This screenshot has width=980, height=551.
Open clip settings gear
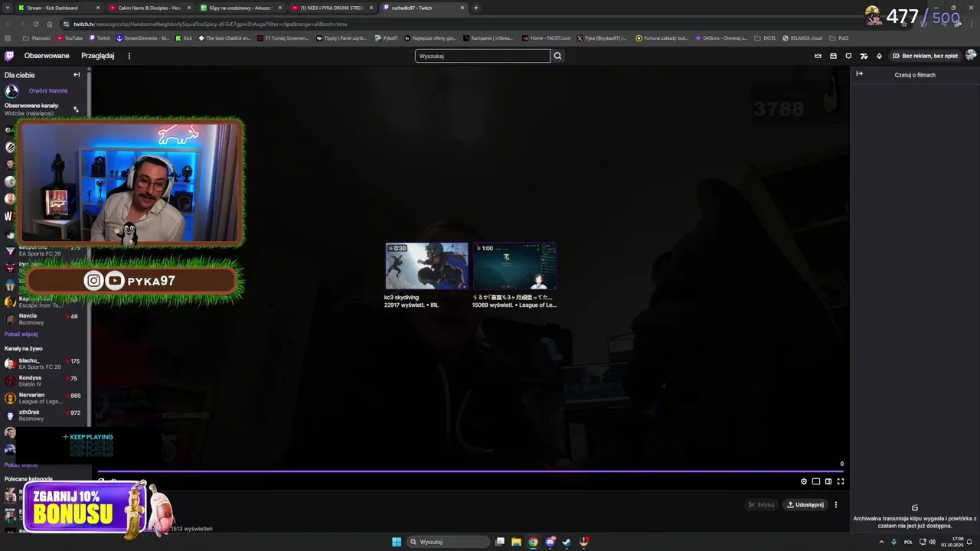point(804,481)
